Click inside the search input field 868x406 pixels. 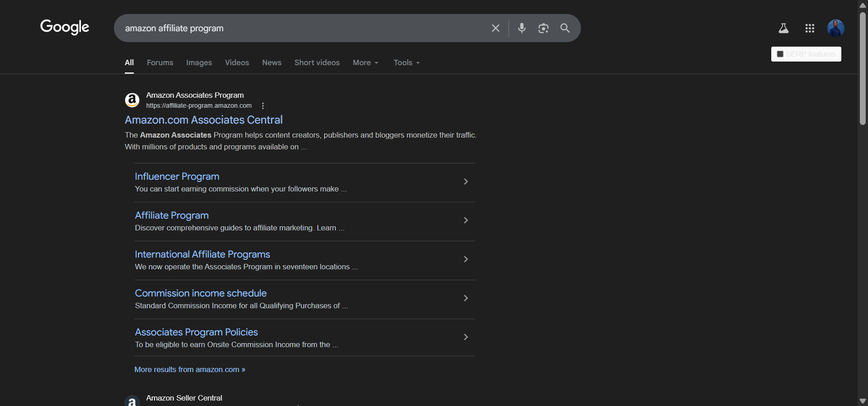(x=303, y=28)
